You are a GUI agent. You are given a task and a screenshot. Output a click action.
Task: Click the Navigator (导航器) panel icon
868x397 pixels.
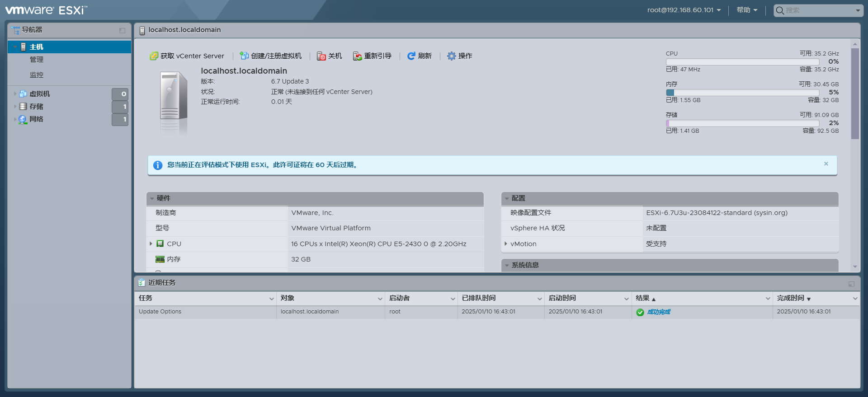(x=16, y=30)
